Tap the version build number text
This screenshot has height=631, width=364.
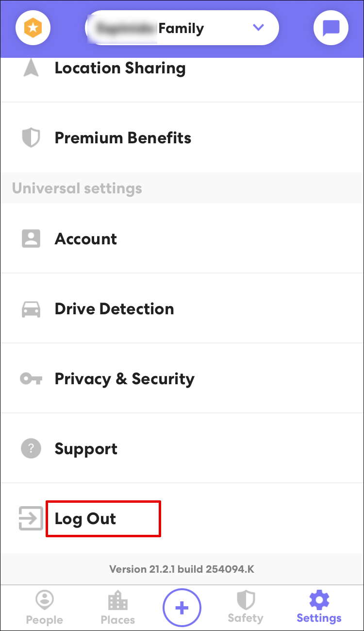click(182, 569)
